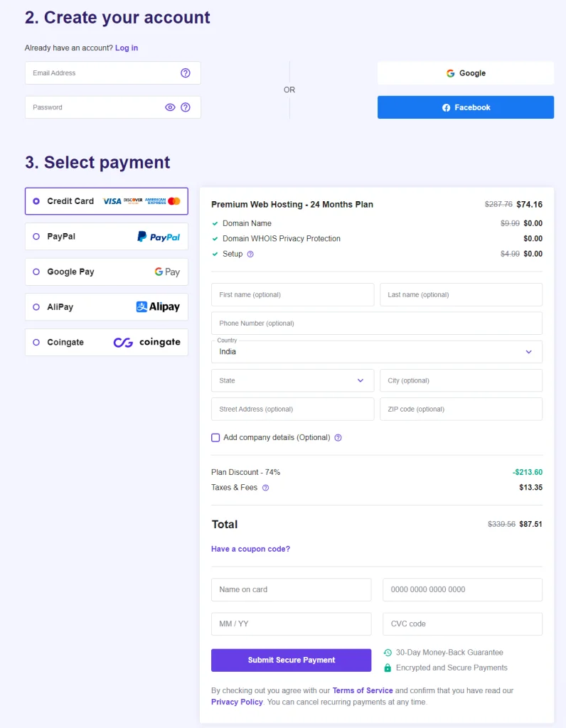This screenshot has height=728, width=566.
Task: Click the help icon in Email Address field
Action: click(x=186, y=73)
